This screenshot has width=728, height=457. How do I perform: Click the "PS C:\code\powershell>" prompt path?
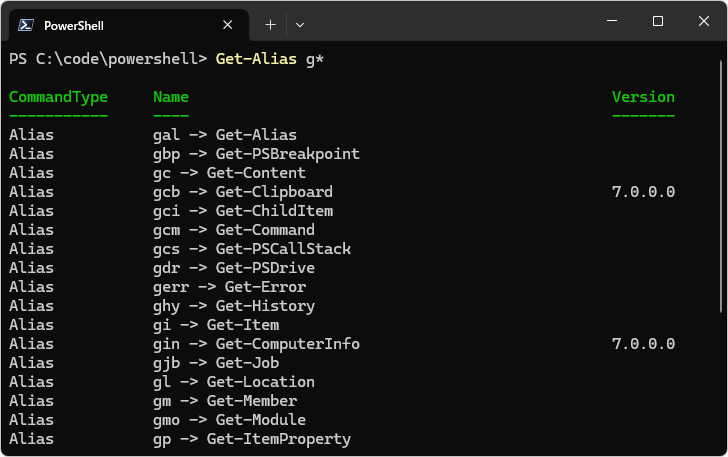(108, 59)
